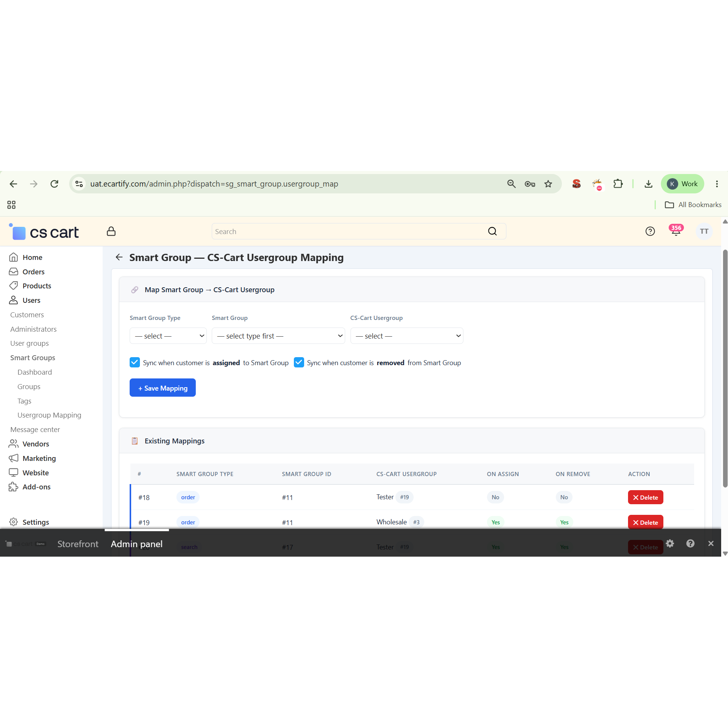
Task: Open the Work profile button
Action: 682,184
